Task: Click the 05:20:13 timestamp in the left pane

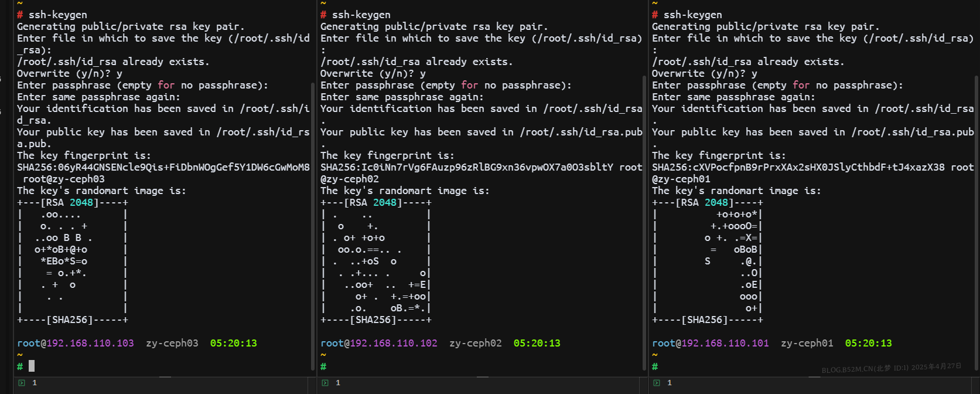Action: tap(233, 343)
